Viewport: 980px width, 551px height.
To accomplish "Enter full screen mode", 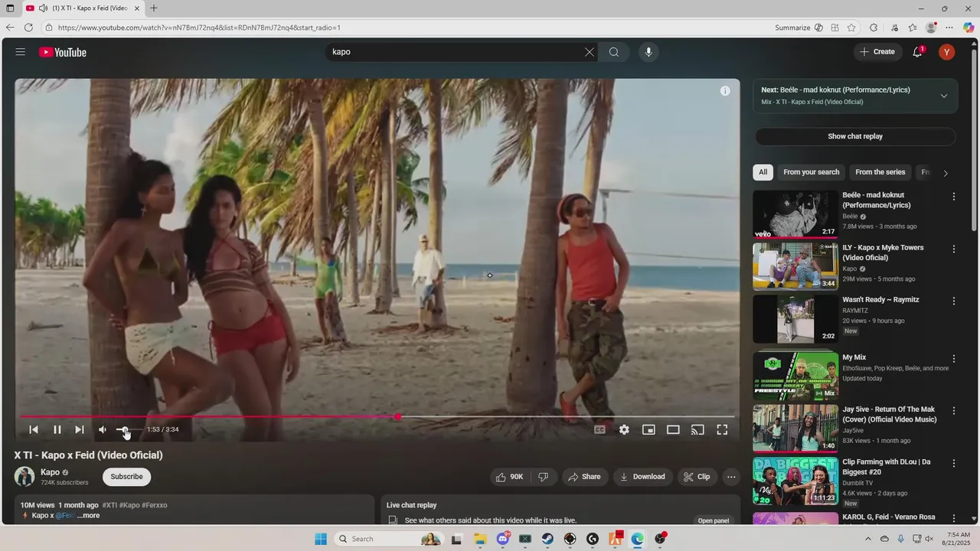I will pos(722,429).
